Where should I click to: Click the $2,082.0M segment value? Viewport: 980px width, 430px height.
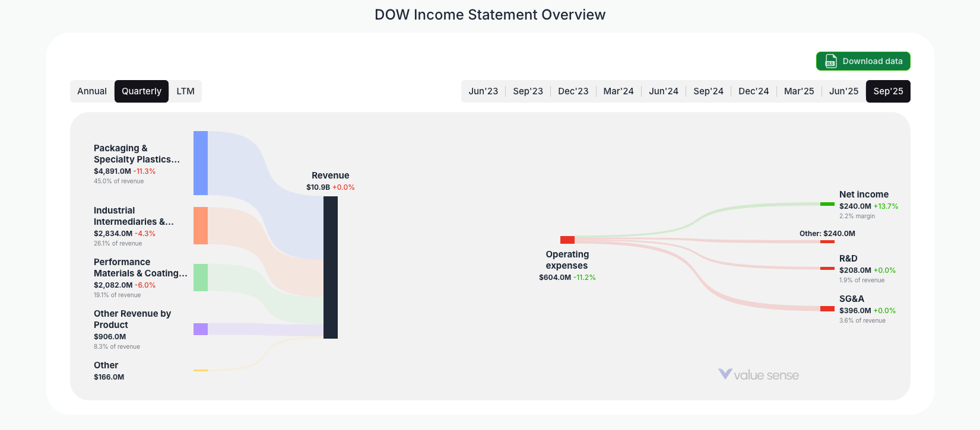pyautogui.click(x=113, y=285)
